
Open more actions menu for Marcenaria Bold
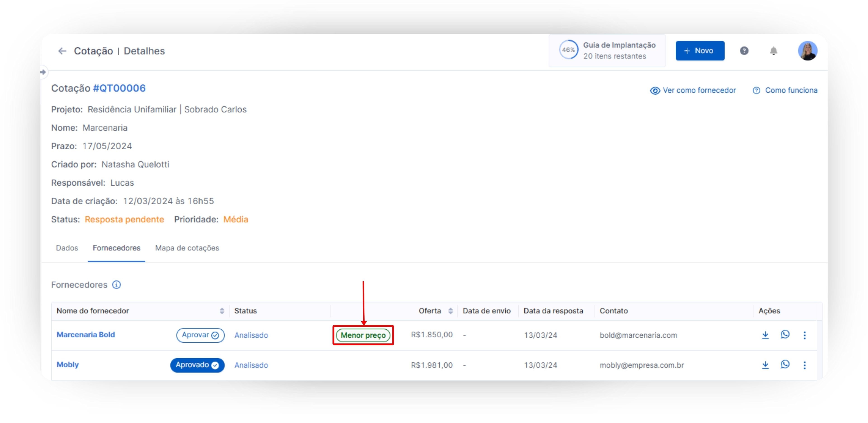click(805, 335)
